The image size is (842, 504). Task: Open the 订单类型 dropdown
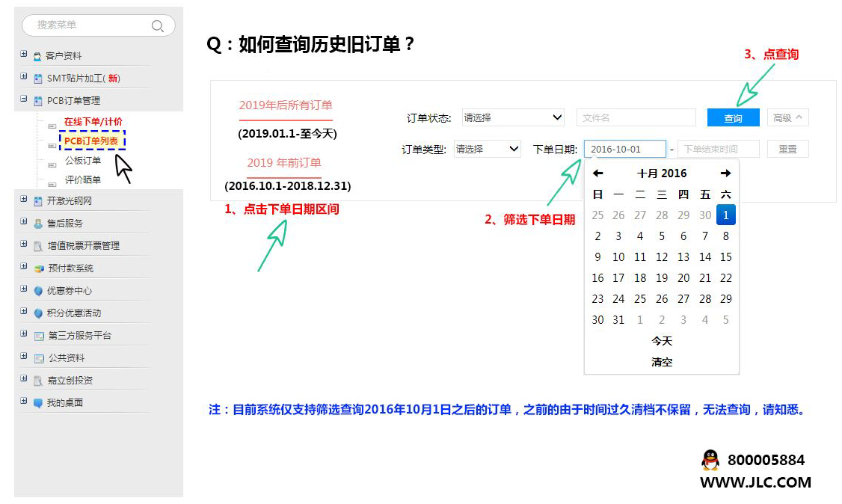[488, 149]
